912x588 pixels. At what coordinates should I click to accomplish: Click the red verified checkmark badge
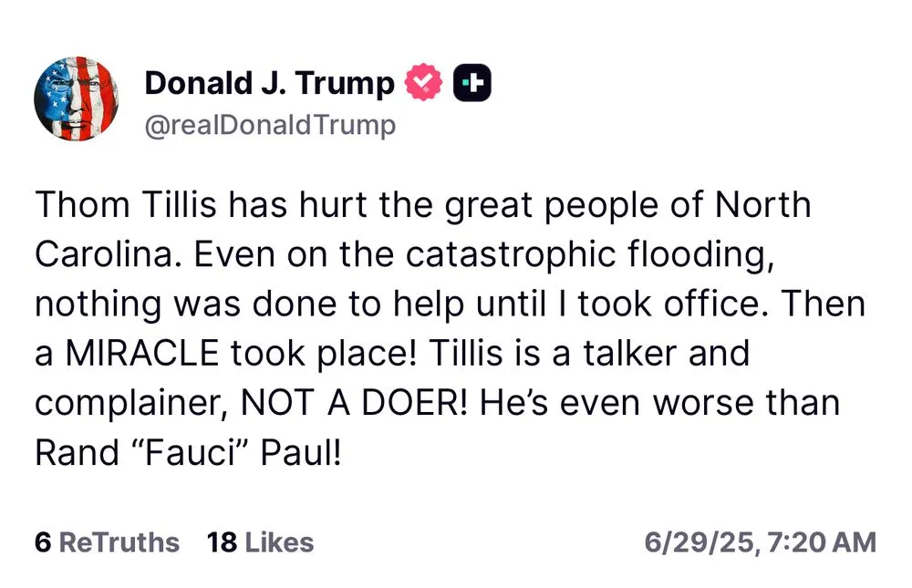pos(422,84)
